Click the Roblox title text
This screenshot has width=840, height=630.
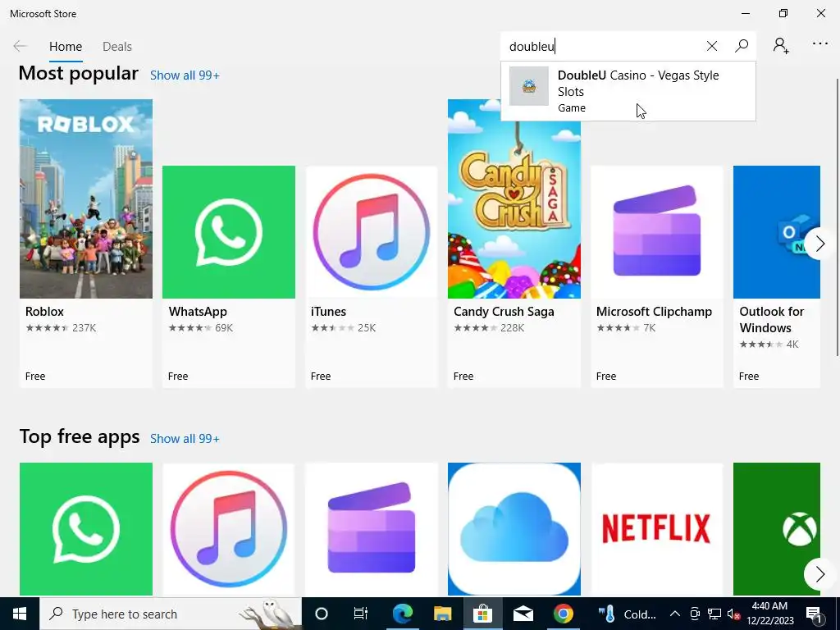[44, 311]
